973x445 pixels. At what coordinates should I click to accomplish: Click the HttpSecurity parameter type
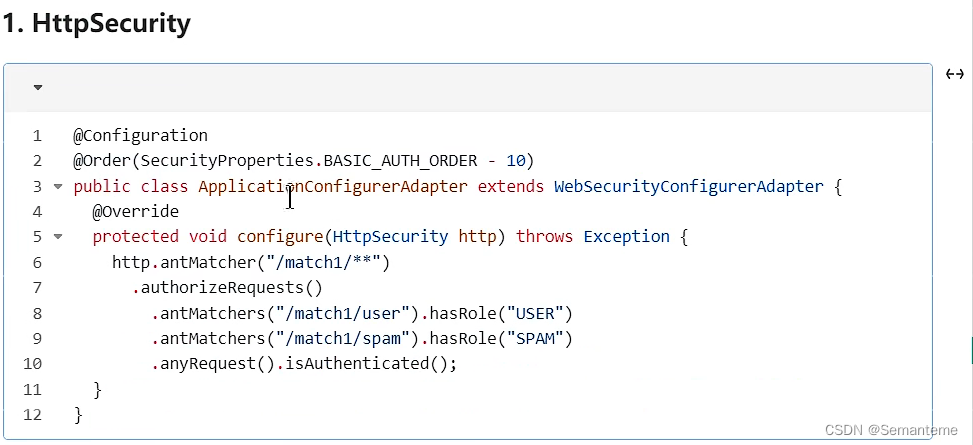[390, 236]
